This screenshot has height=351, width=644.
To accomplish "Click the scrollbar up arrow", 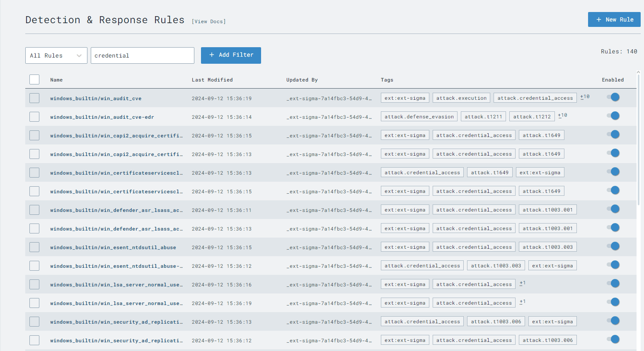I will coord(638,72).
